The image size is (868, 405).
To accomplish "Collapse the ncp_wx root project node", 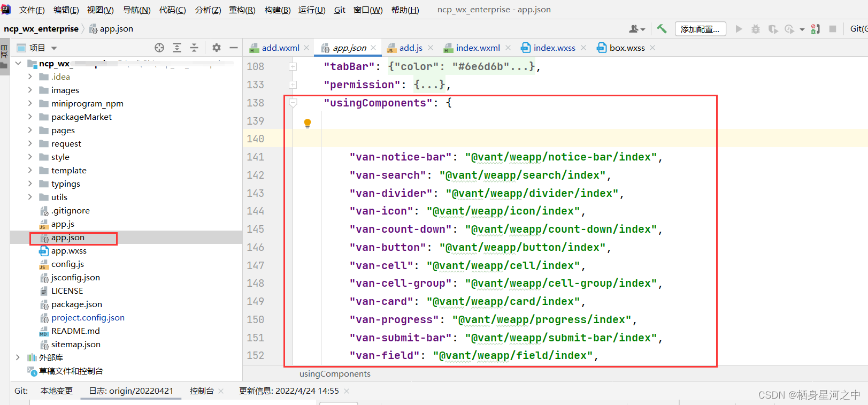I will click(18, 63).
